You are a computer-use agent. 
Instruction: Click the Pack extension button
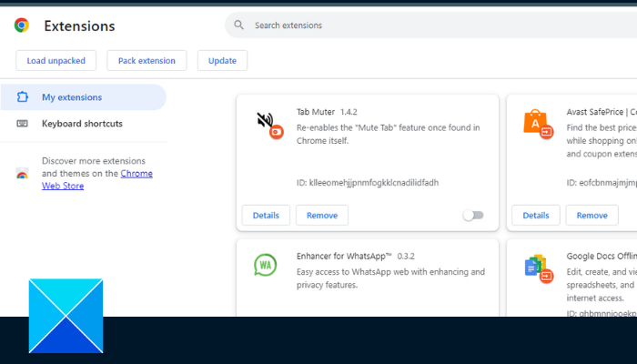coord(147,61)
